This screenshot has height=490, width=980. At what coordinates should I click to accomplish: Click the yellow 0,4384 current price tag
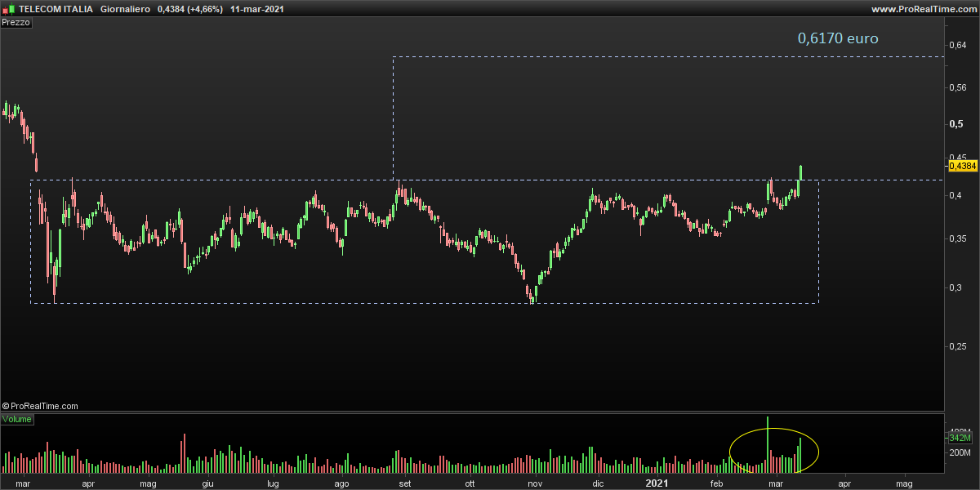coord(963,166)
